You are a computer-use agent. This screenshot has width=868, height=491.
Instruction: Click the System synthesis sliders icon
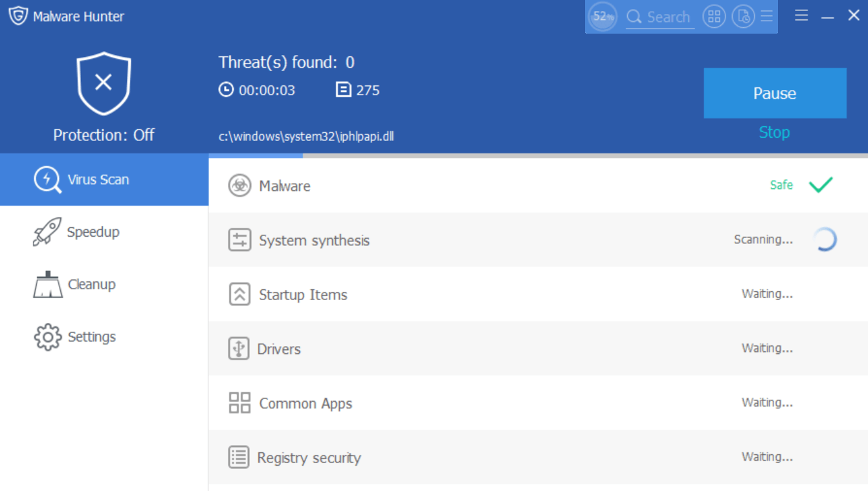click(x=239, y=241)
